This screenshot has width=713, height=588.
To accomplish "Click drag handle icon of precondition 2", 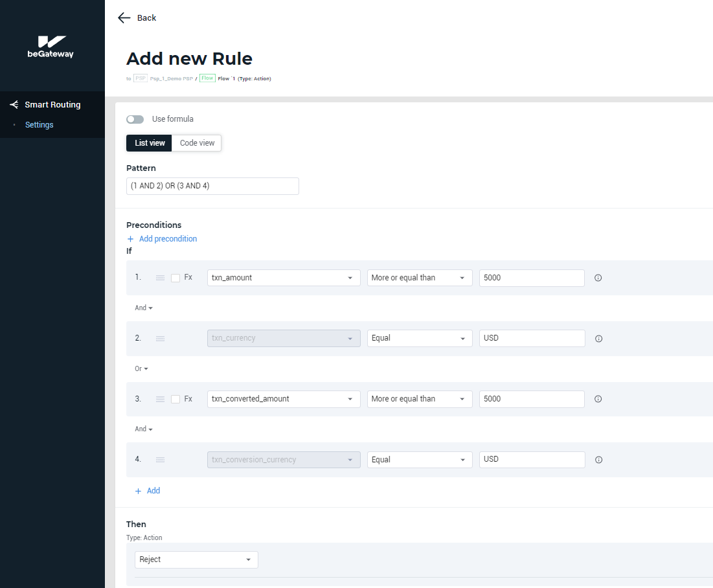I will pos(160,339).
